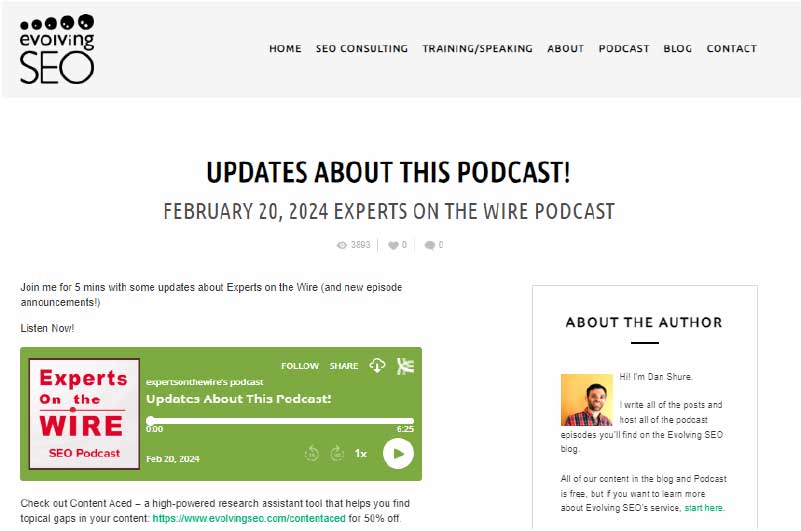The image size is (801, 531).
Task: Click the Experts On the Wire cover art
Action: point(84,413)
